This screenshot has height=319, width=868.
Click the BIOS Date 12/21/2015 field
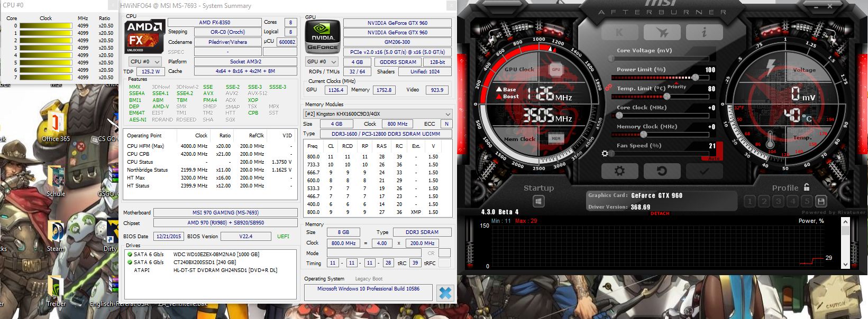(x=168, y=237)
